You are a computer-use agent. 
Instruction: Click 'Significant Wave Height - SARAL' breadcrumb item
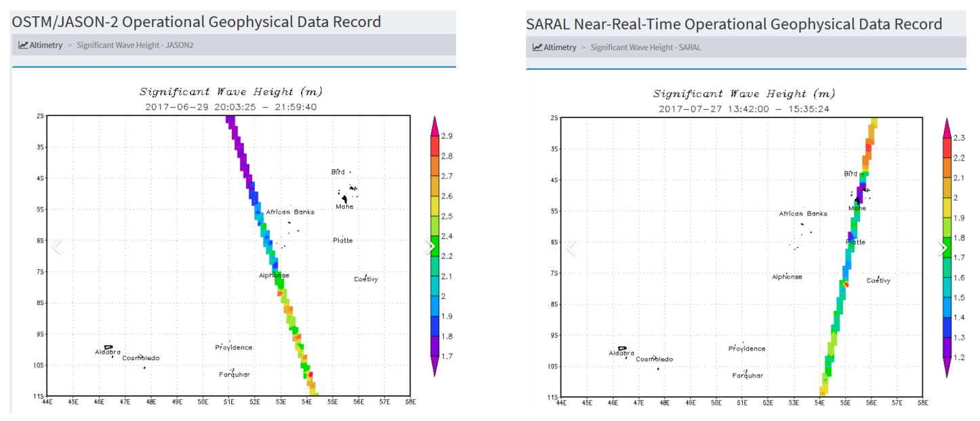[x=646, y=47]
